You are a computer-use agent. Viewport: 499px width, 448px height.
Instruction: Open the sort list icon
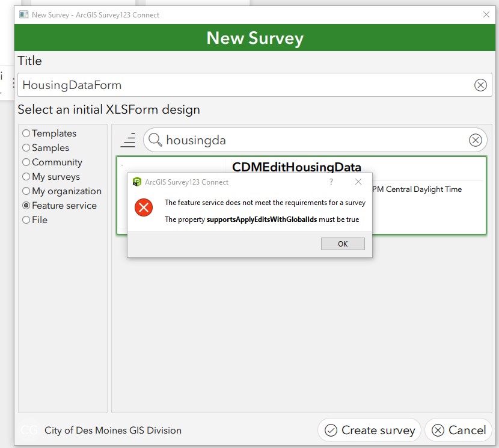click(128, 140)
